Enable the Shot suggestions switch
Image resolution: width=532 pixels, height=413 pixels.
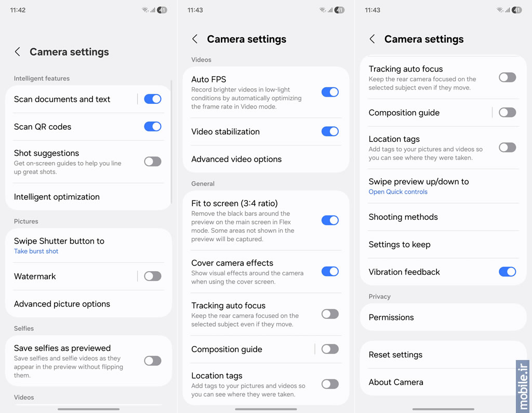tap(153, 162)
